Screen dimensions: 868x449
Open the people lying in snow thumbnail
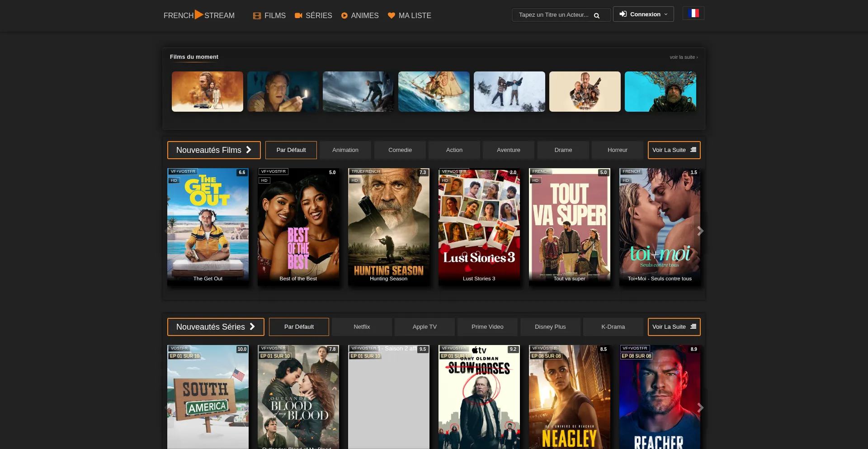(x=509, y=91)
